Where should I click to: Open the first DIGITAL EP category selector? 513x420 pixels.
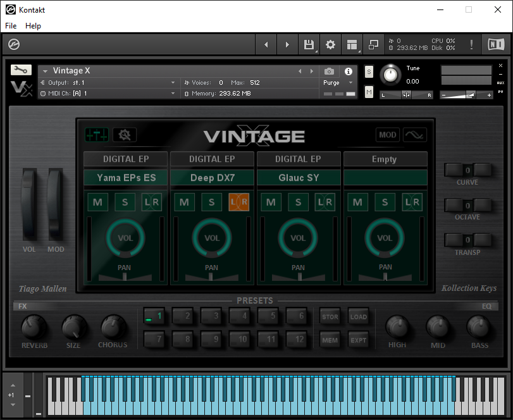[126, 159]
